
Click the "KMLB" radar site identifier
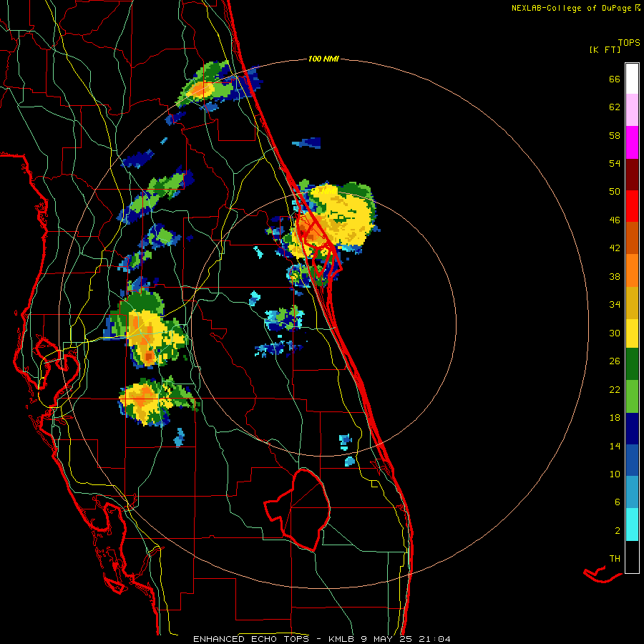(341, 639)
